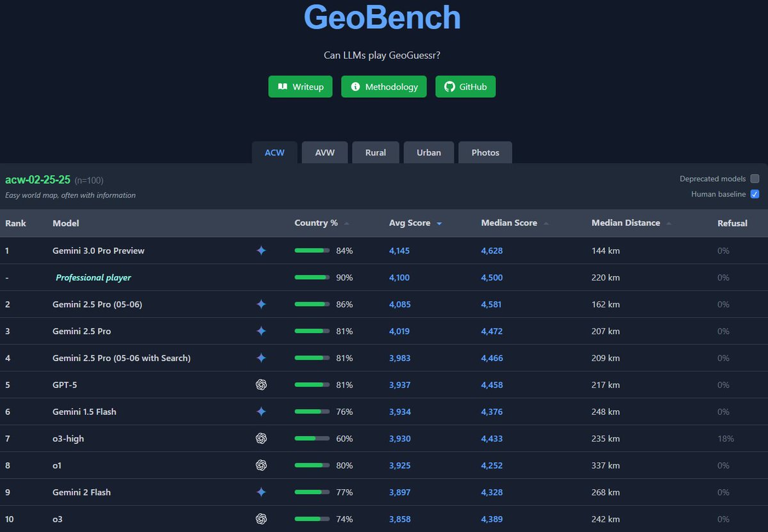Sort by Median Distance column arrow
This screenshot has width=768, height=532.
point(669,223)
